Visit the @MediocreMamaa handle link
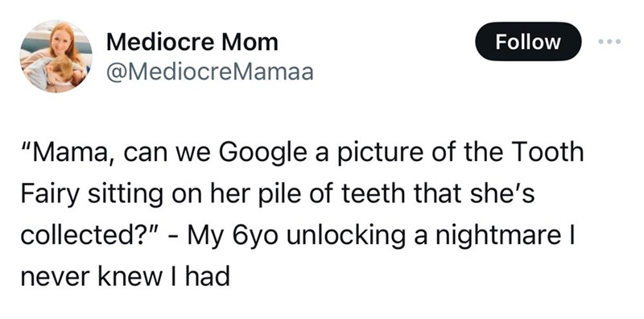Viewport: 644px width, 319px height. pyautogui.click(x=210, y=72)
